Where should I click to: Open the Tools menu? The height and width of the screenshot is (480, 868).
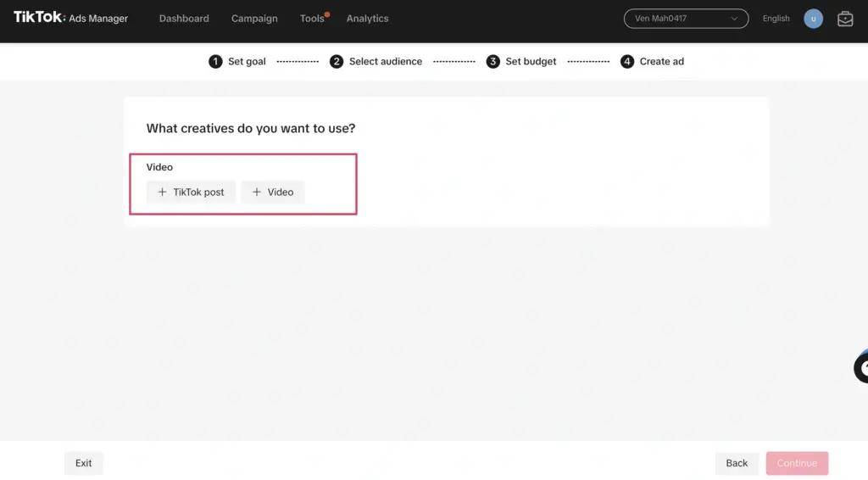[x=311, y=19]
